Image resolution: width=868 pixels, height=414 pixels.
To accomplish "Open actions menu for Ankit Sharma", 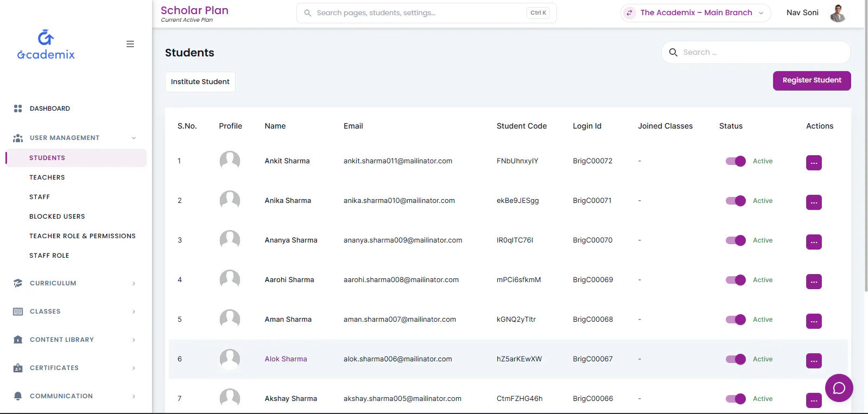I will click(x=814, y=163).
